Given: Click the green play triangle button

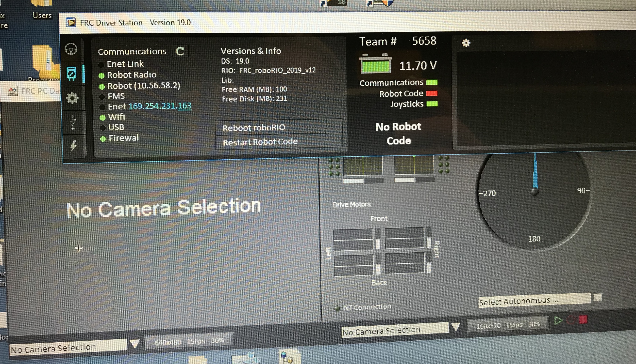Looking at the screenshot, I should [x=558, y=320].
